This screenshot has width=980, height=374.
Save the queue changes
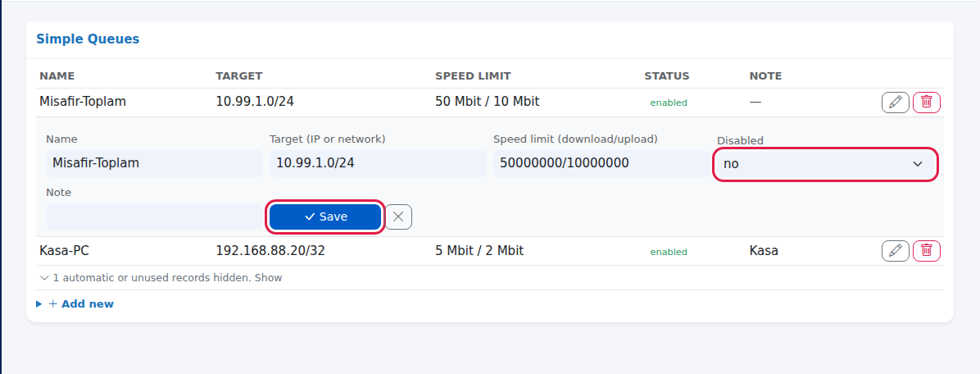pyautogui.click(x=325, y=217)
